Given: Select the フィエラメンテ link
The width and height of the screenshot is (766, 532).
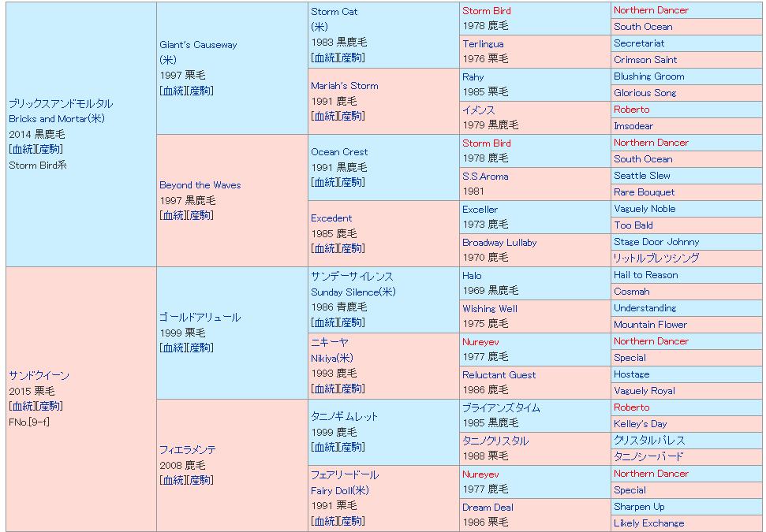Looking at the screenshot, I should click(x=188, y=450).
